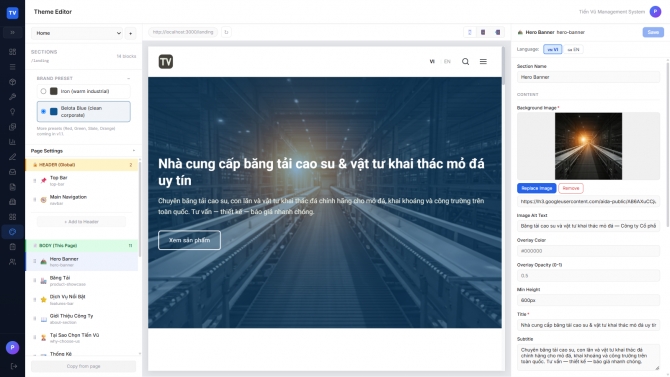Expand the sidebar with the double-chevron button
Screen dimensions: 670x377
(x=12, y=32)
